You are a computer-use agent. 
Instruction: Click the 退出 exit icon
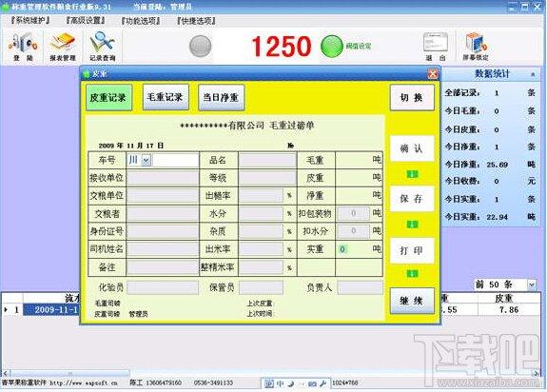click(436, 47)
